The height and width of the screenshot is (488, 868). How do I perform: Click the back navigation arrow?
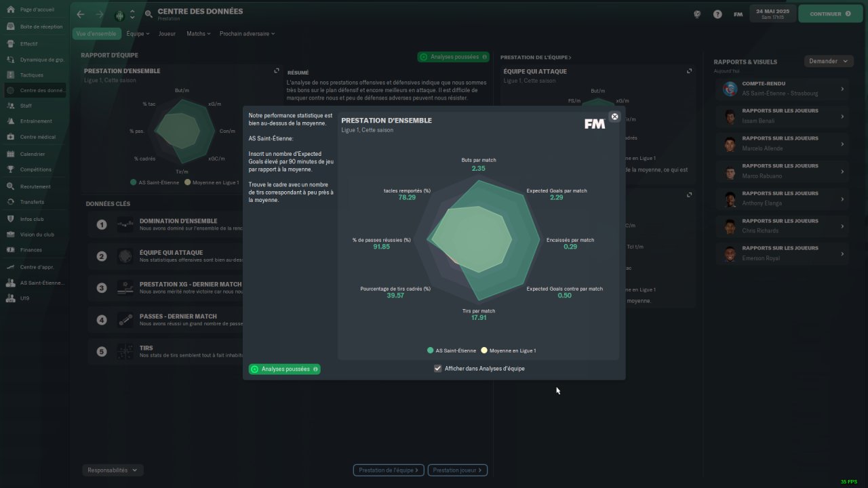(x=81, y=14)
